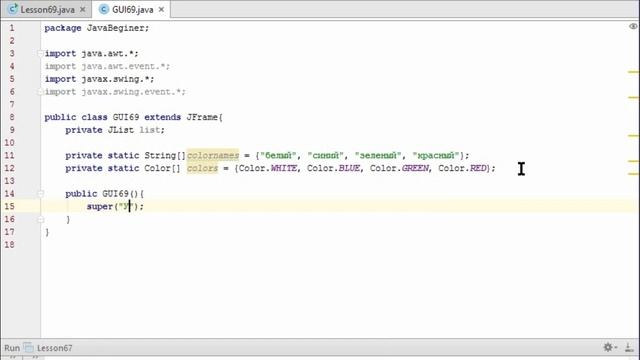Image resolution: width=640 pixels, height=360 pixels.
Task: Select the GUI69.java tab
Action: pyautogui.click(x=133, y=9)
